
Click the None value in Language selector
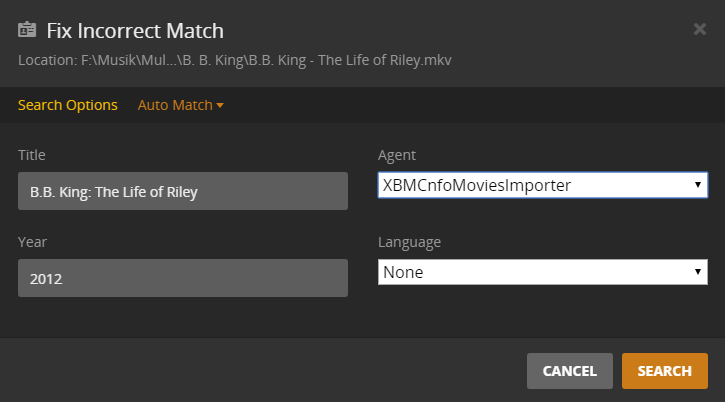(403, 272)
